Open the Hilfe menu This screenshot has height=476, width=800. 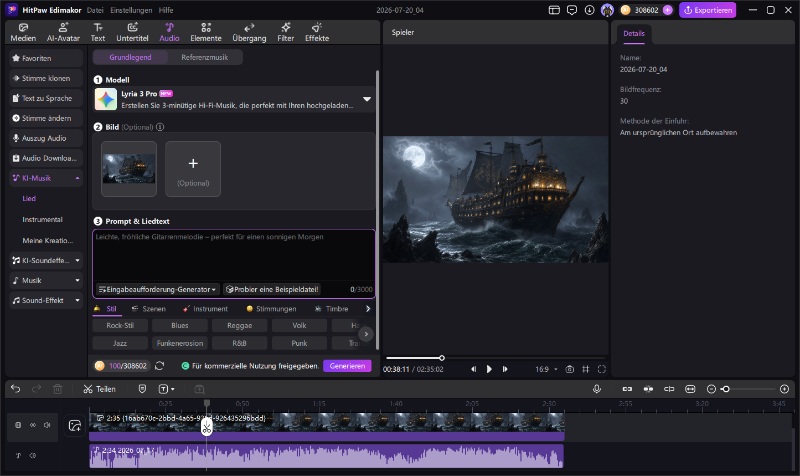pos(166,10)
